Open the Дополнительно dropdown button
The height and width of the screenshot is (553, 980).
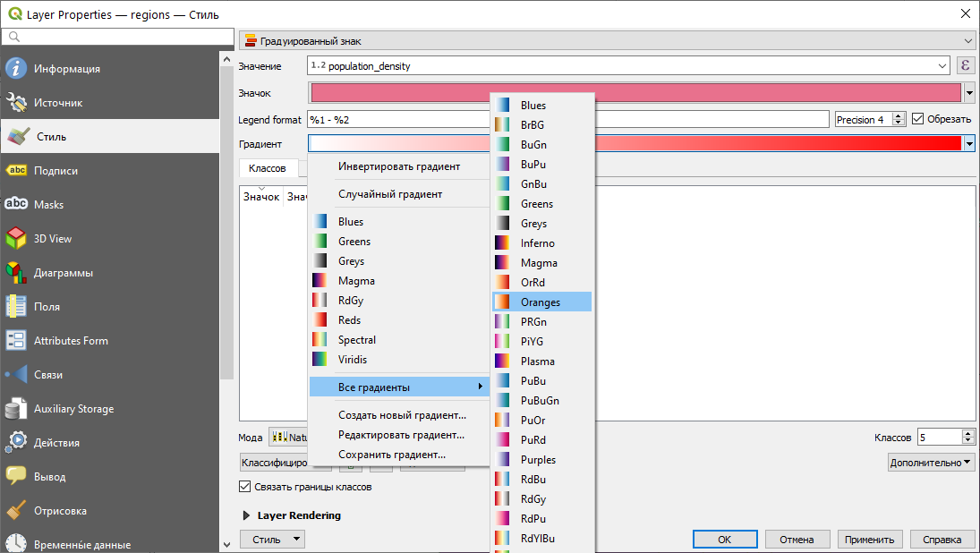click(x=931, y=462)
